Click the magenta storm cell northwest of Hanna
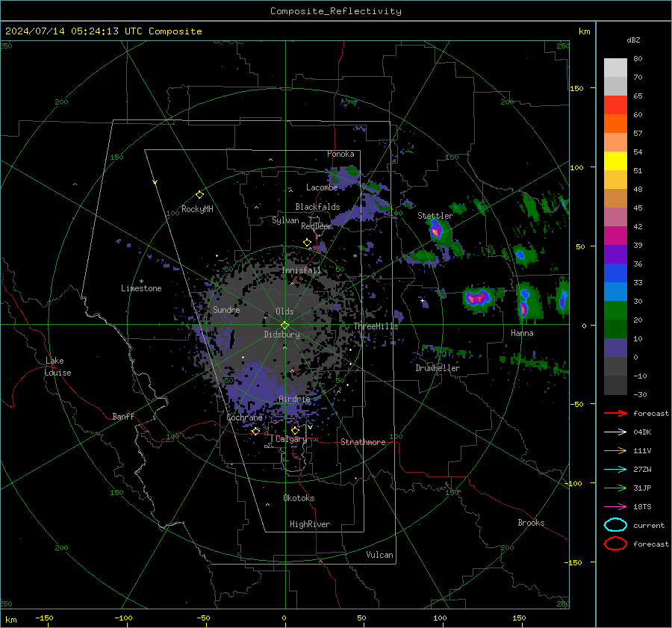The height and width of the screenshot is (628, 672). (x=478, y=297)
